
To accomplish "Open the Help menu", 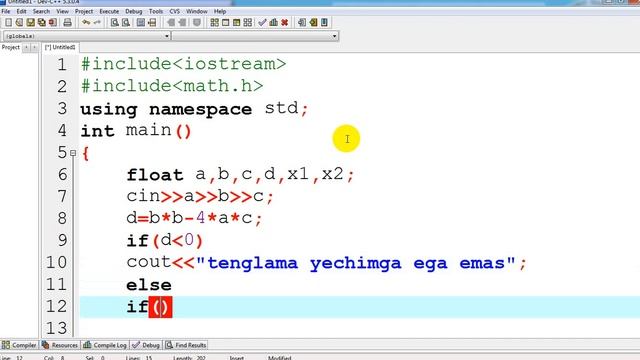I will [x=220, y=11].
